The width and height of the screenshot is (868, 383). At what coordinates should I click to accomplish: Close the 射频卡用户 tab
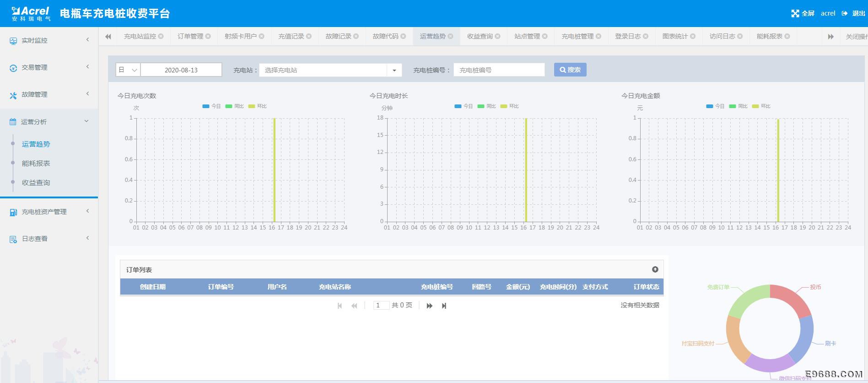(262, 36)
